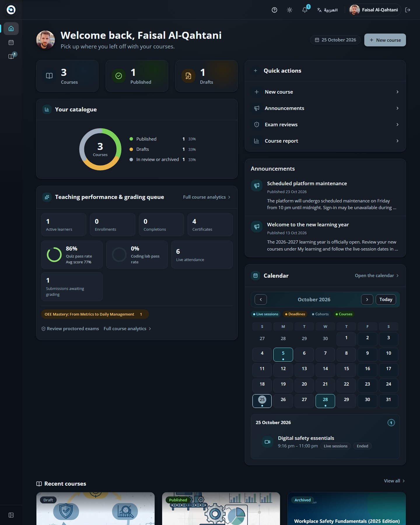Image resolution: width=420 pixels, height=525 pixels.
Task: Open Course report quick action
Action: pos(325,141)
